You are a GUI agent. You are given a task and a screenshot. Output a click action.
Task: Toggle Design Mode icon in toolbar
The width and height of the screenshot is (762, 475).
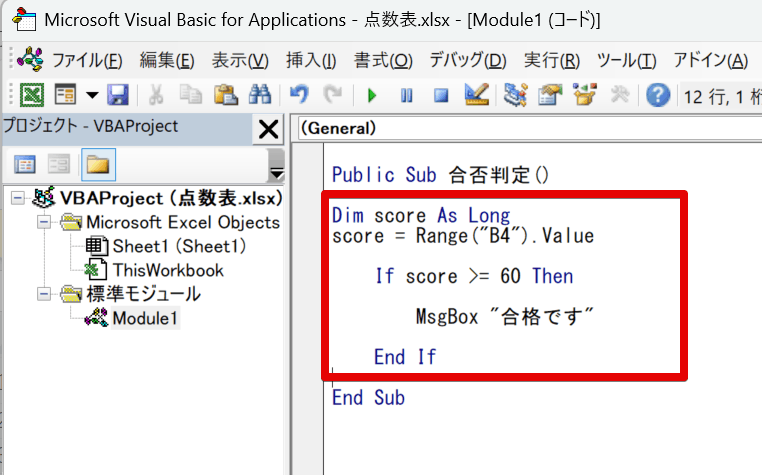click(476, 95)
